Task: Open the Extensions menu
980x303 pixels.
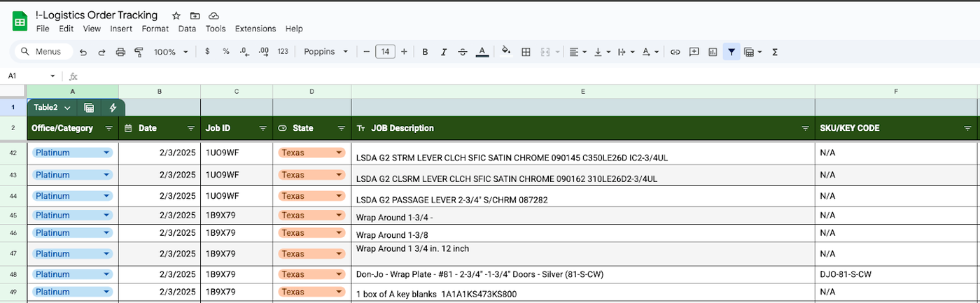Action: tap(255, 29)
